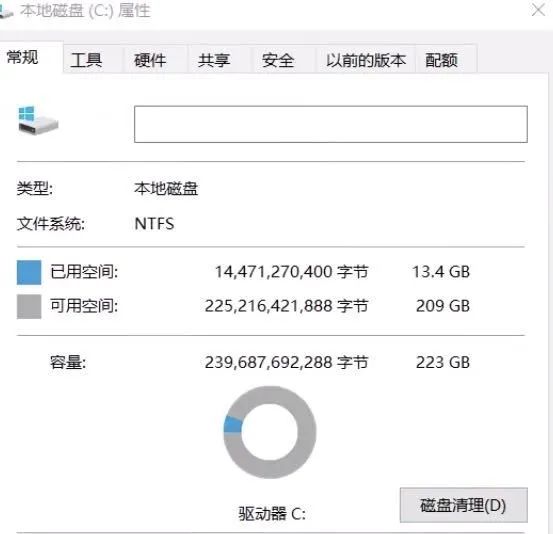This screenshot has height=534, width=553.
Task: Click the blue 已用空间 color swatch
Action: pos(29,272)
